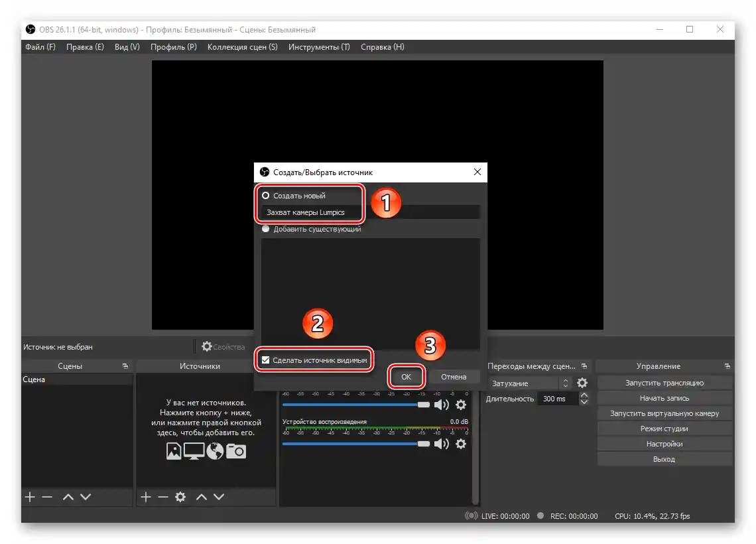Select the Сцена item in scenes list
756x544 pixels.
pos(77,379)
